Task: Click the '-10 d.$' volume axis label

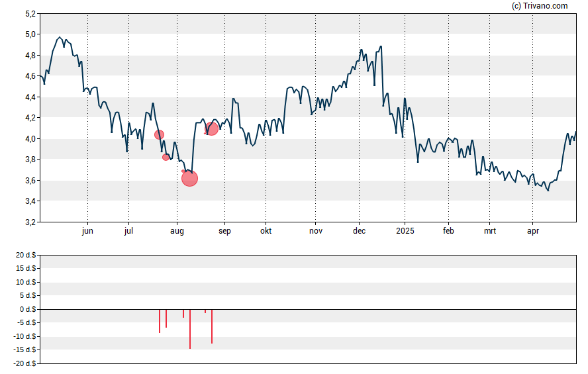Action: (24, 336)
